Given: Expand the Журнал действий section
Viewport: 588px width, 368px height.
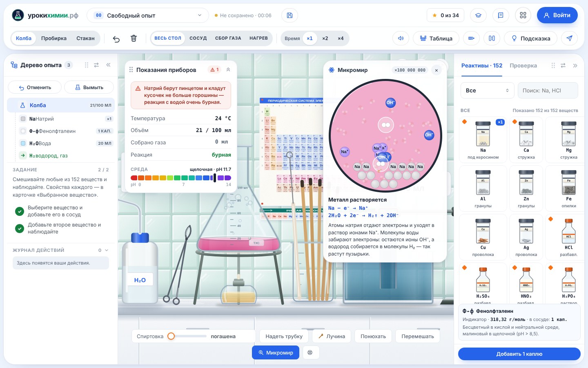Looking at the screenshot, I should coord(107,250).
